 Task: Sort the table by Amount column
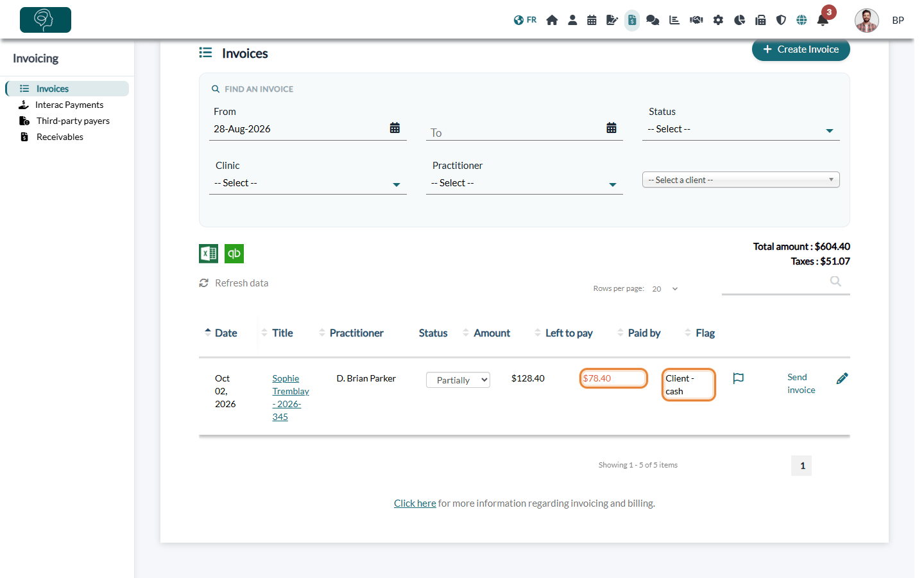pos(486,333)
